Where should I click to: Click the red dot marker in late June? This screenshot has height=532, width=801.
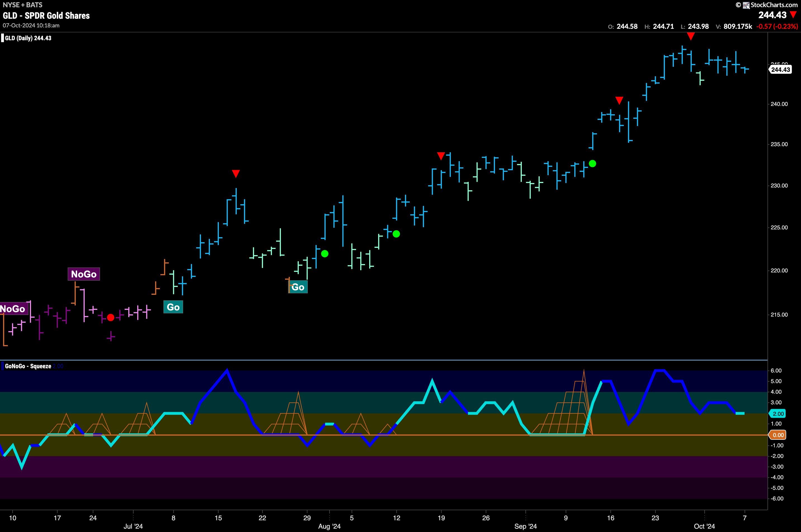(111, 318)
